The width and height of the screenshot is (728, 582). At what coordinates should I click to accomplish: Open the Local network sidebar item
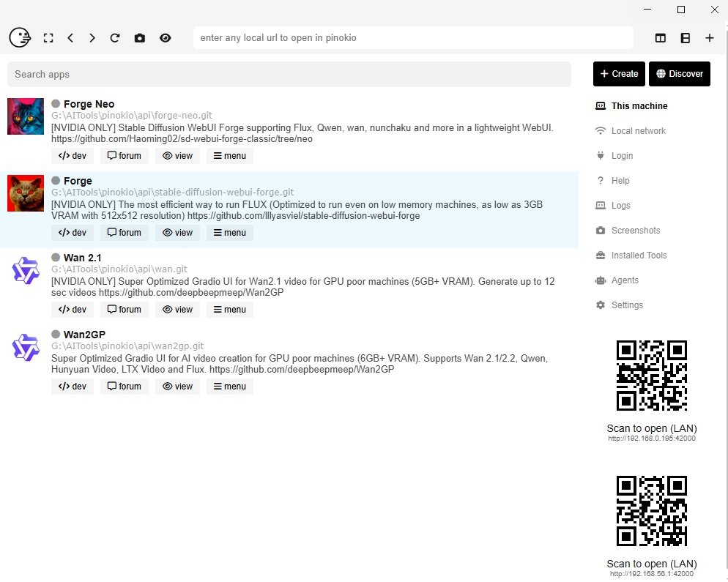tap(638, 131)
